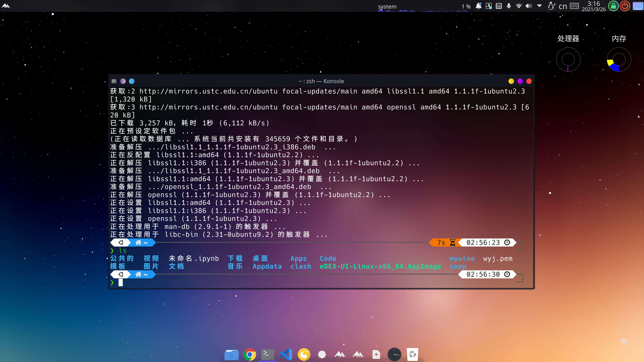Maximize Konsole with the purple titlebar button on the right
Screen dimensions: 644x362
(x=520, y=81)
